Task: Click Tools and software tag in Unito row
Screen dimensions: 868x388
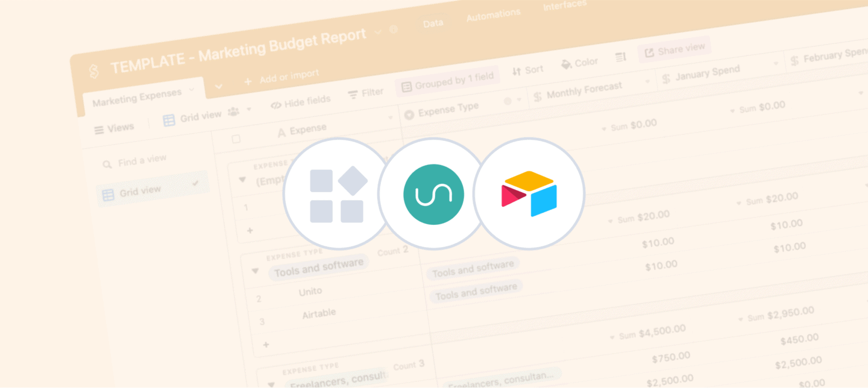Action: [x=473, y=269]
